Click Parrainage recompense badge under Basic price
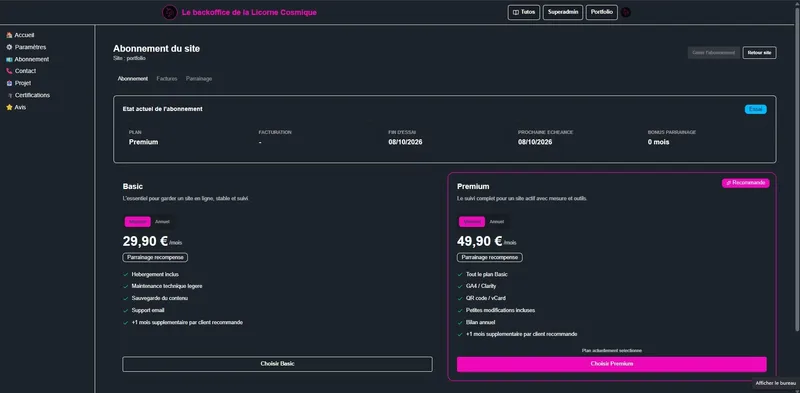Image resolution: width=800 pixels, height=393 pixels. point(155,257)
